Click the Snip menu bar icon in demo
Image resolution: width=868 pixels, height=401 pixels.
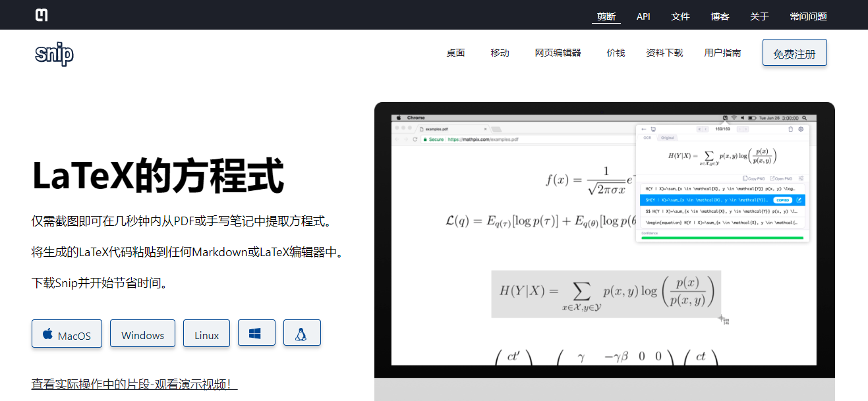(725, 118)
